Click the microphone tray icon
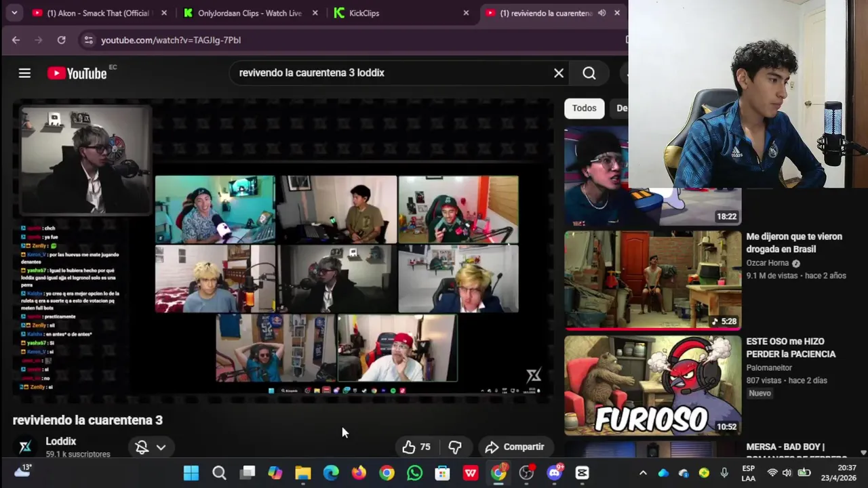This screenshot has height=488, width=868. [724, 473]
